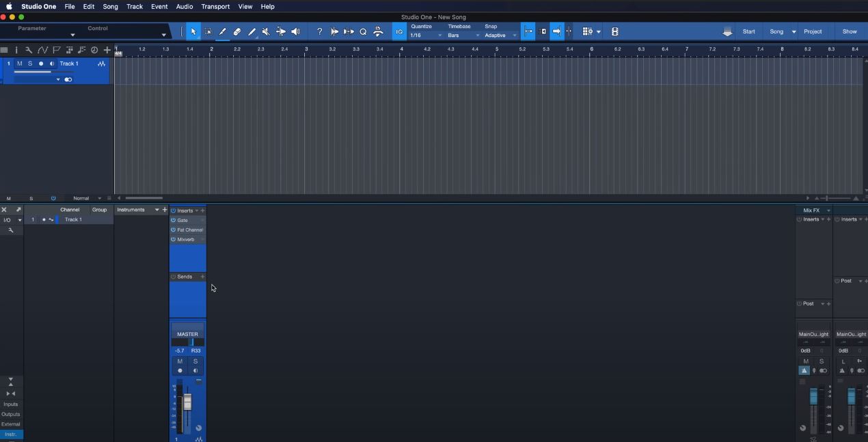Switch to the Project page

click(x=813, y=31)
